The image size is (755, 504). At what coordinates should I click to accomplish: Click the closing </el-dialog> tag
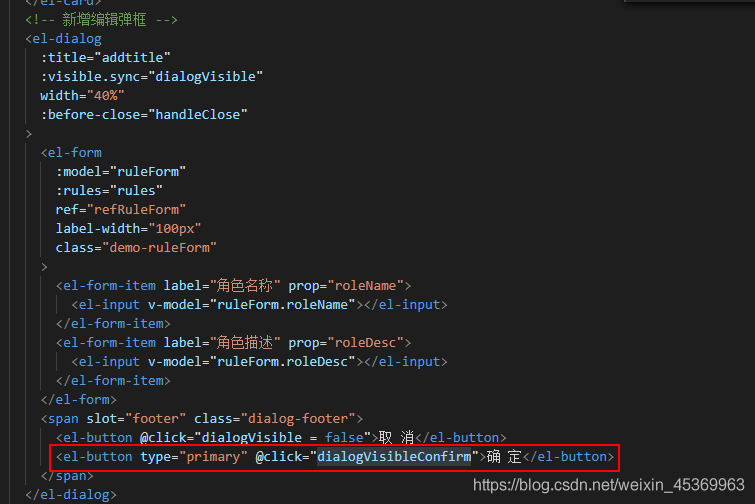click(71, 494)
